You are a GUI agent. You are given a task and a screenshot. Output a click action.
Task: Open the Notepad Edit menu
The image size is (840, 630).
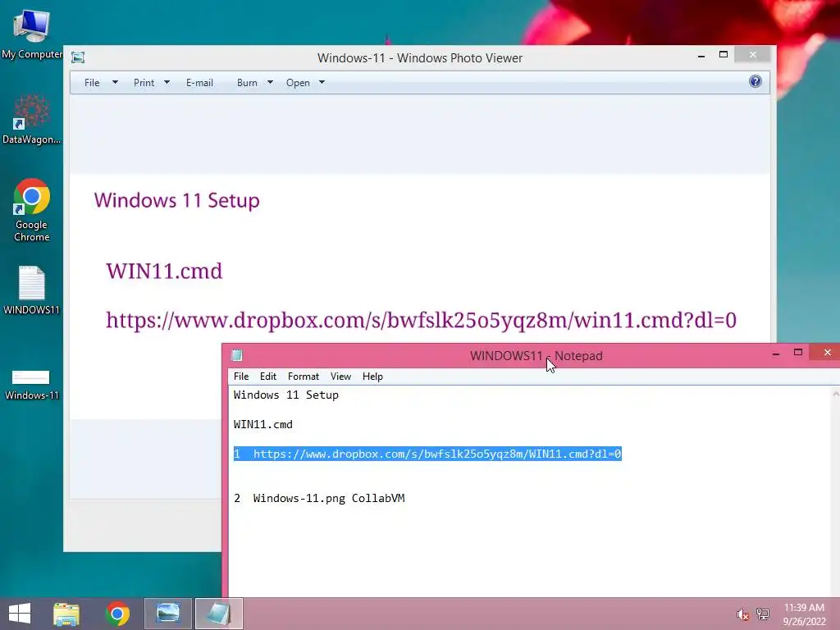tap(268, 376)
